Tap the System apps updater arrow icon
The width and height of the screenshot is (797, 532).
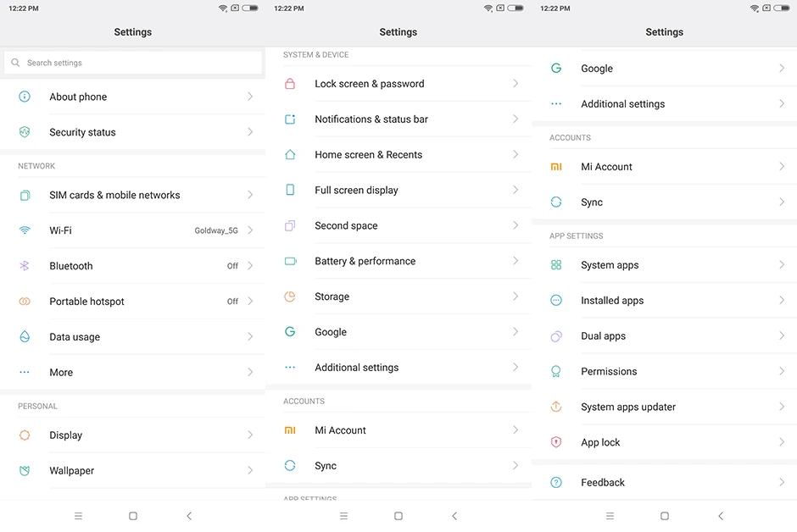(556, 407)
